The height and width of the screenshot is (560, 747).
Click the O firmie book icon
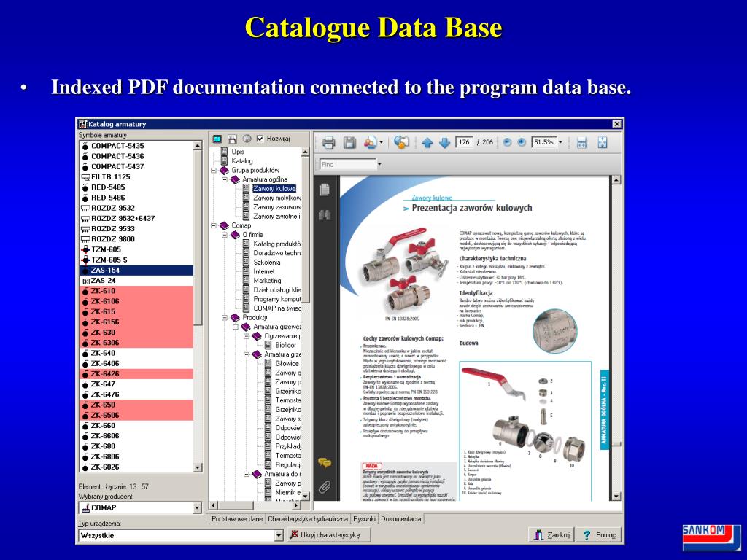click(x=235, y=235)
